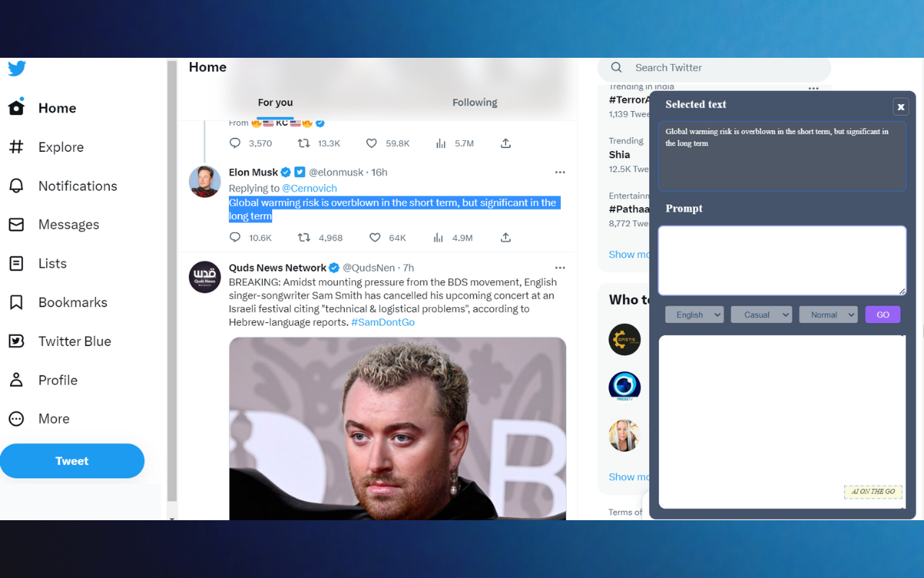Open Quds News Network avatar

(205, 277)
